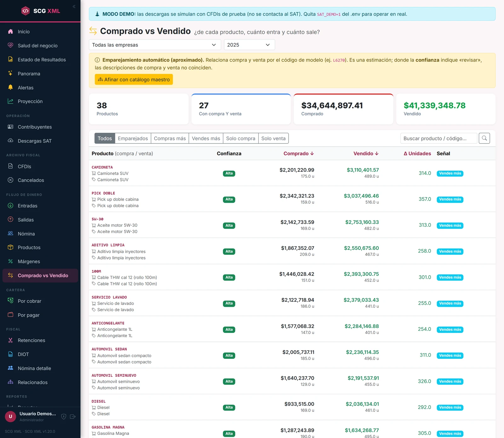Open the Contribuyentes sidebar link
This screenshot has width=504, height=438.
(40, 127)
